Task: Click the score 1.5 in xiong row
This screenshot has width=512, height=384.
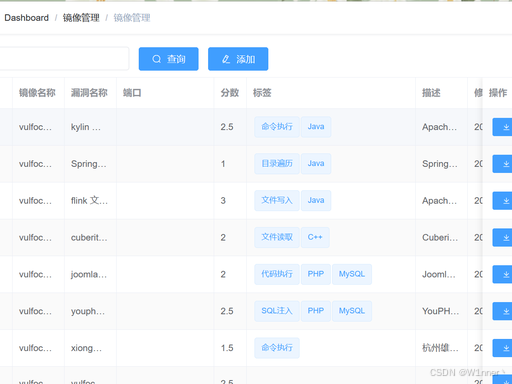Action: pyautogui.click(x=227, y=348)
